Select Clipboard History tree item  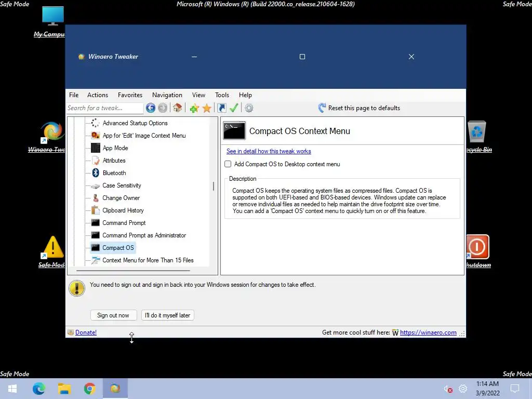tap(123, 210)
